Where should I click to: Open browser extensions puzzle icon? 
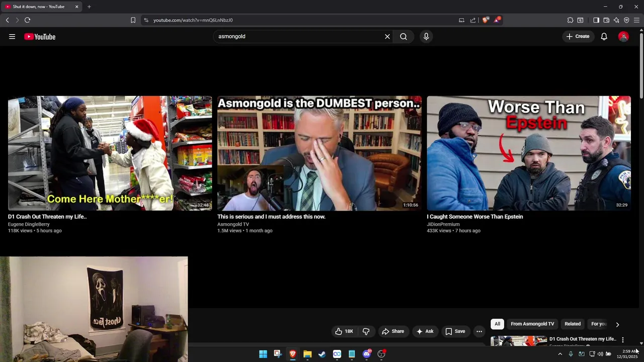click(x=570, y=20)
